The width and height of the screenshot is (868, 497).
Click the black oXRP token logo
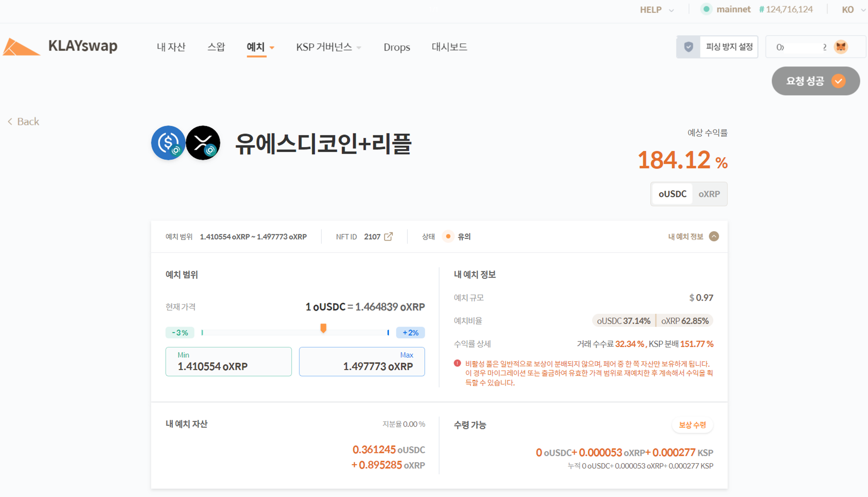tap(203, 143)
